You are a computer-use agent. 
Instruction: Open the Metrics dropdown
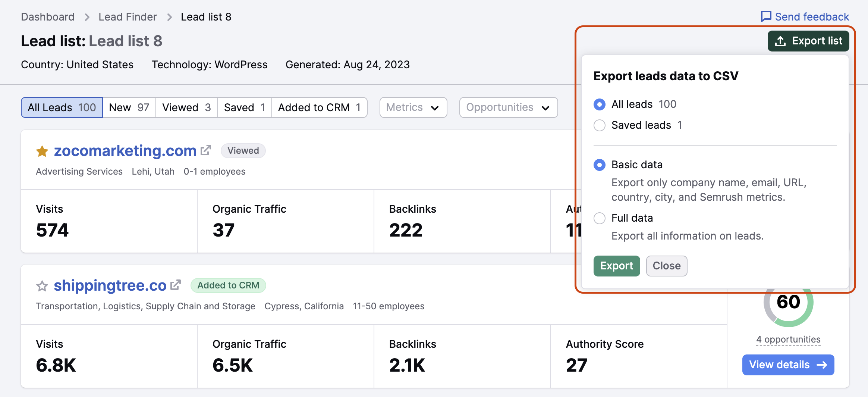pyautogui.click(x=413, y=107)
